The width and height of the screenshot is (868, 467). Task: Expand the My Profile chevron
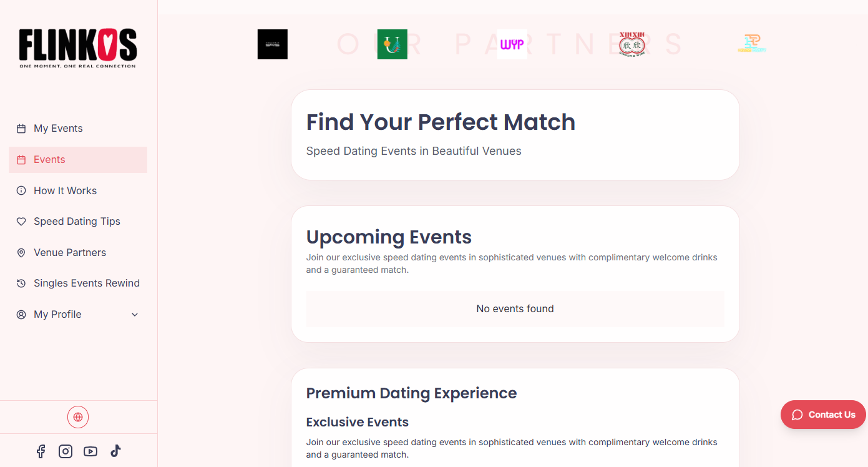[135, 315]
